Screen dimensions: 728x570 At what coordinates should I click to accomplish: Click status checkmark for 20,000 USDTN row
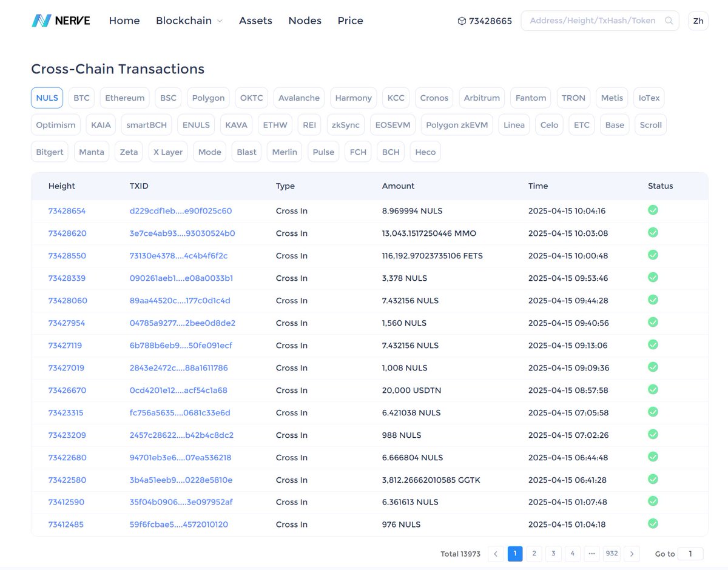tap(653, 390)
